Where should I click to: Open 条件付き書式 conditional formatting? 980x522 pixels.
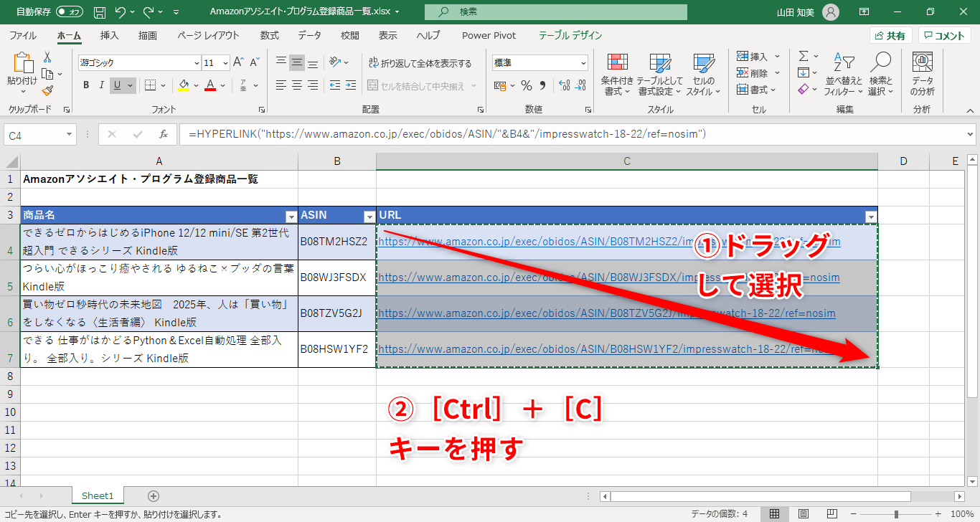[617, 74]
